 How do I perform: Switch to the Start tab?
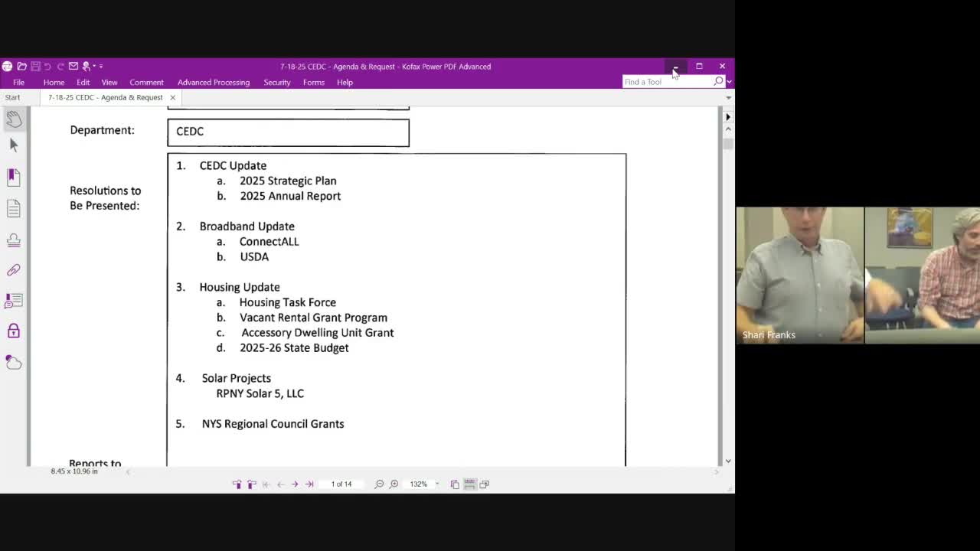(x=12, y=97)
